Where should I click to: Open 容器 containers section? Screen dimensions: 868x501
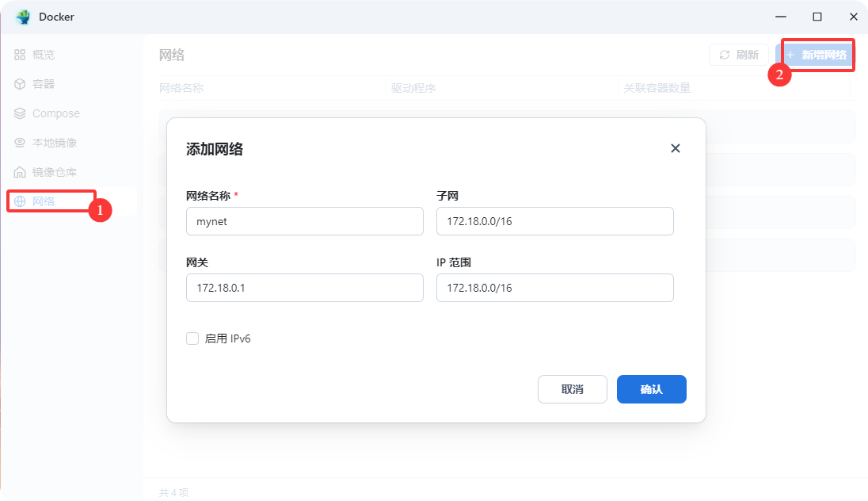44,84
